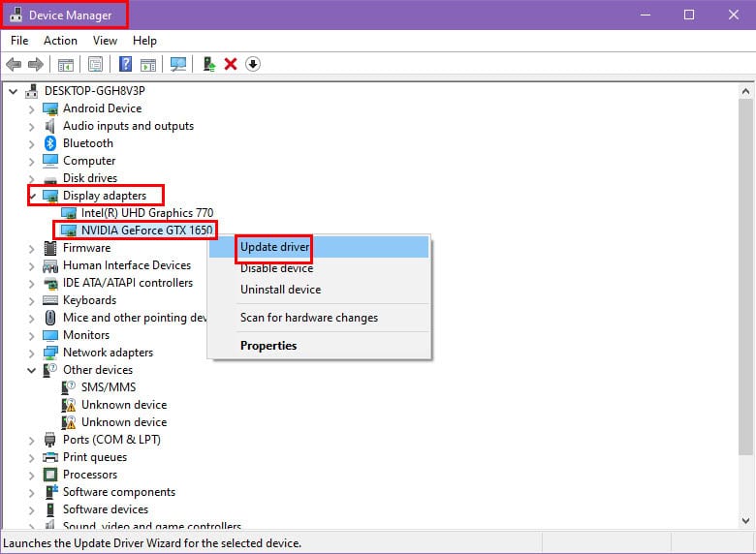This screenshot has width=756, height=554.
Task: Click the Intel UHD Graphics 770 adapter icon
Action: [69, 213]
